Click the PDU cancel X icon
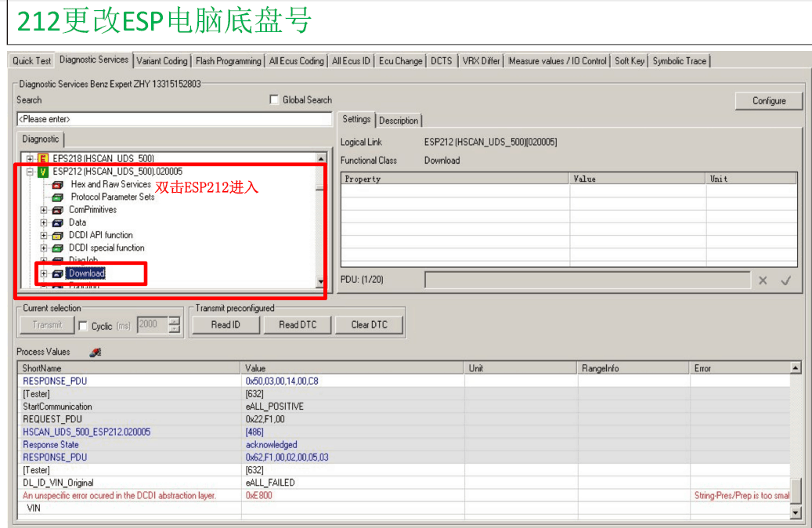The height and width of the screenshot is (528, 812). [x=763, y=280]
